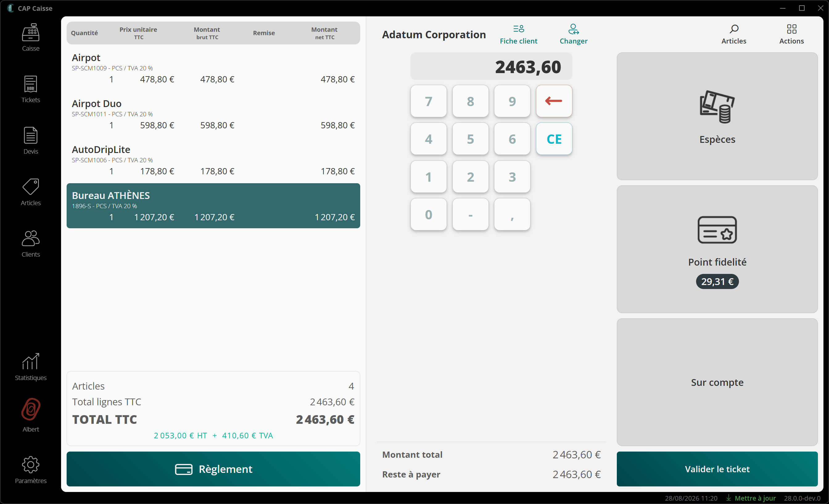This screenshot has width=829, height=504.
Task: Click the 29,31 € fidelity balance badge
Action: pos(717,281)
